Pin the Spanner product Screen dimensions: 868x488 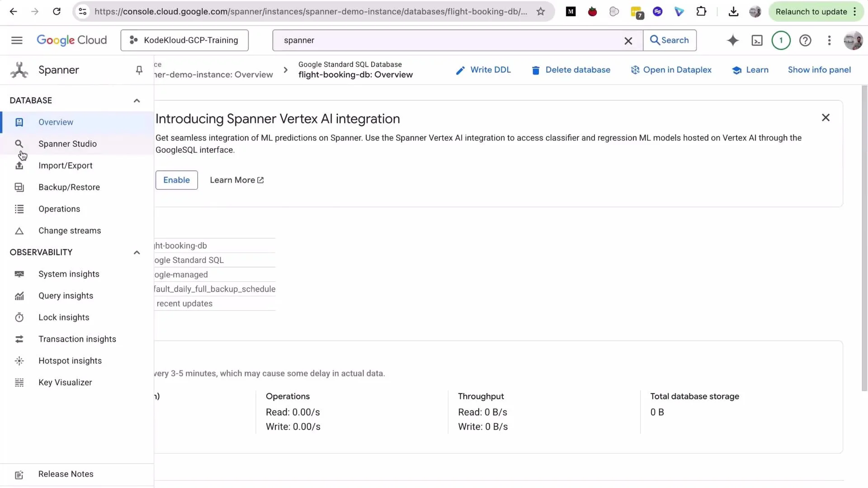pos(139,70)
